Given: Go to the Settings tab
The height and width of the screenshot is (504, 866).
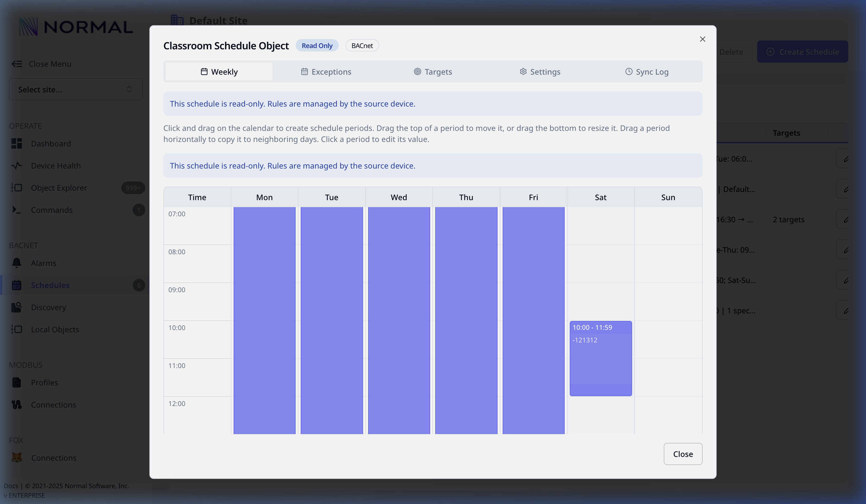Looking at the screenshot, I should (540, 72).
